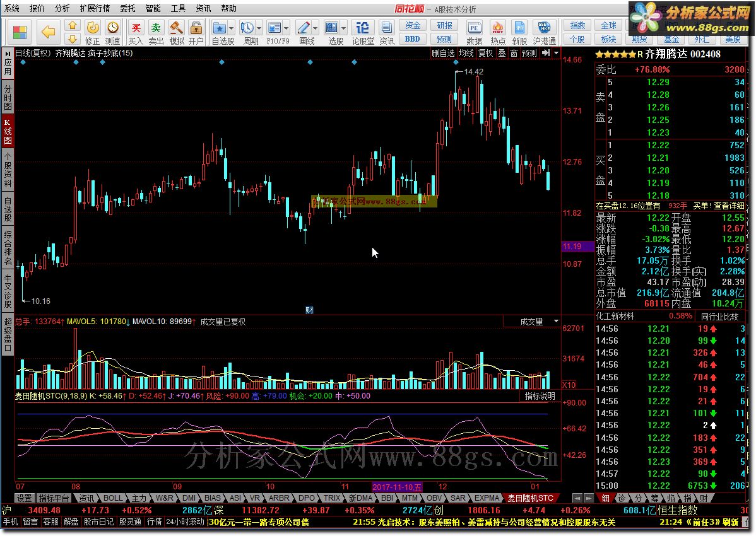Image resolution: width=756 pixels, height=536 pixels.
Task: Open the 扩展行情 menu
Action: (x=95, y=8)
